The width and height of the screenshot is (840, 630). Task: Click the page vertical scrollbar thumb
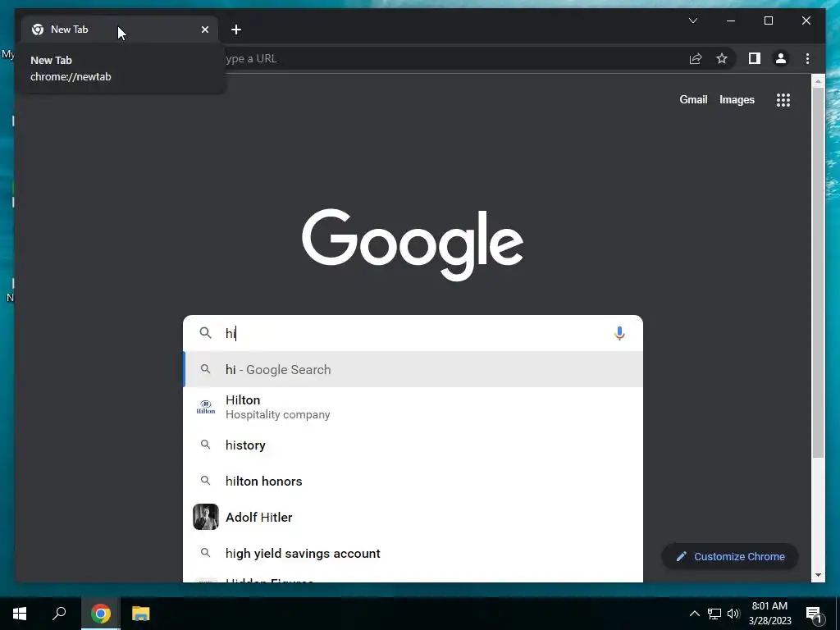(x=818, y=272)
